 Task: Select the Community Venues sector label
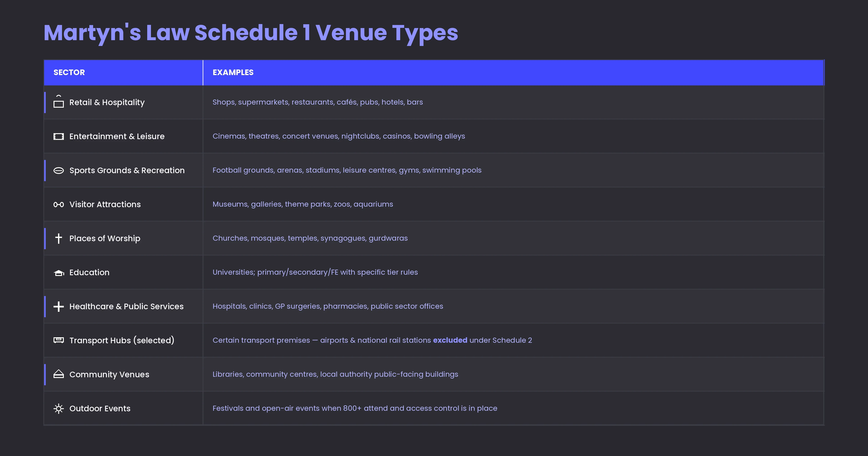pos(109,374)
